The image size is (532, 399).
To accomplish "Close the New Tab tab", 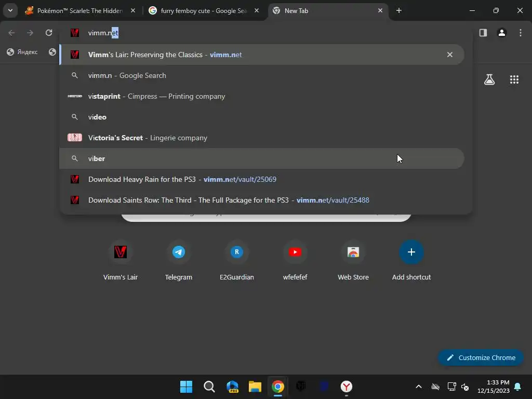I will point(380,10).
